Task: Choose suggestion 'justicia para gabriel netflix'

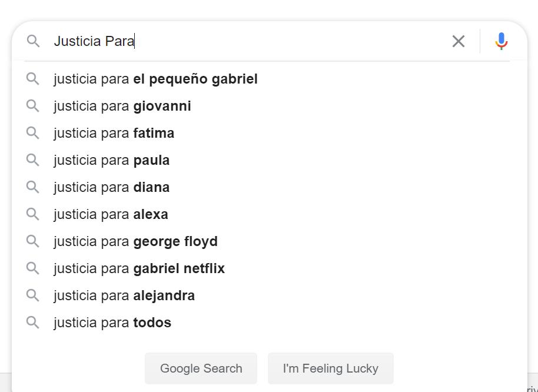Action: pyautogui.click(x=139, y=268)
